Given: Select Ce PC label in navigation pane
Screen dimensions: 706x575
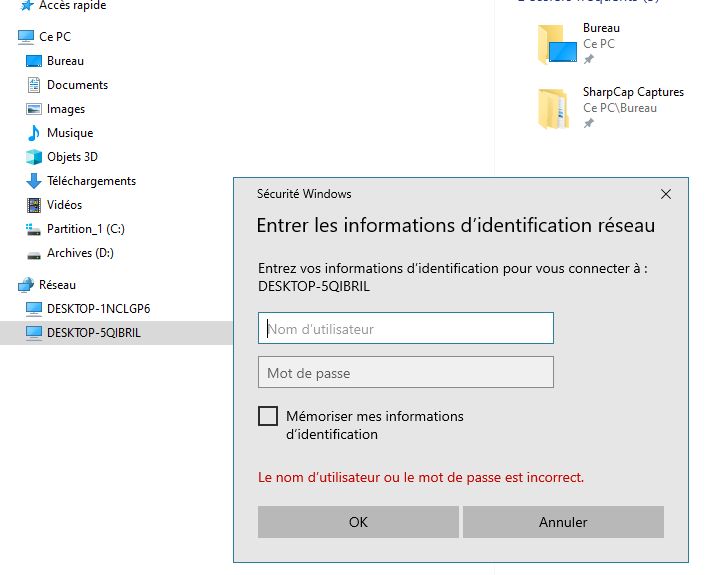Looking at the screenshot, I should tap(55, 37).
